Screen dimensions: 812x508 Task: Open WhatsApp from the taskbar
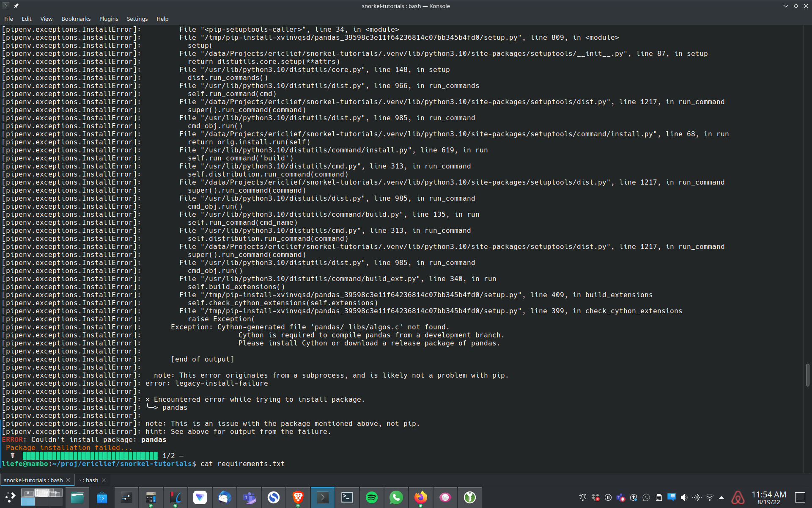tap(395, 497)
